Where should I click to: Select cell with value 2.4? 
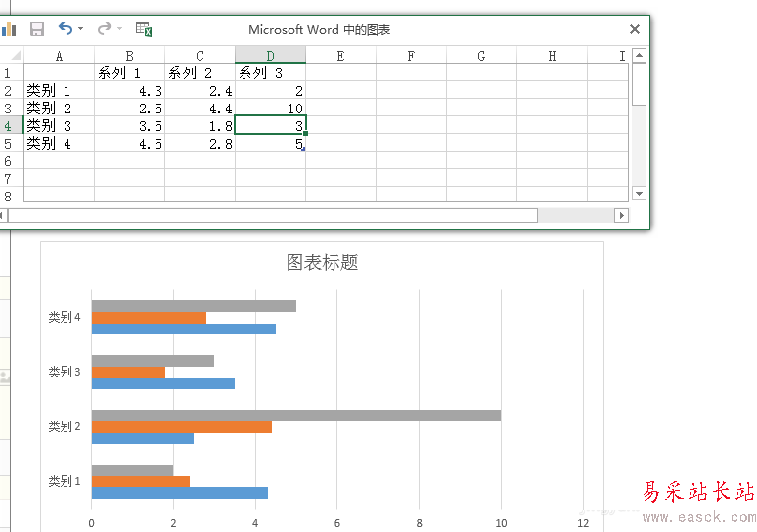200,90
